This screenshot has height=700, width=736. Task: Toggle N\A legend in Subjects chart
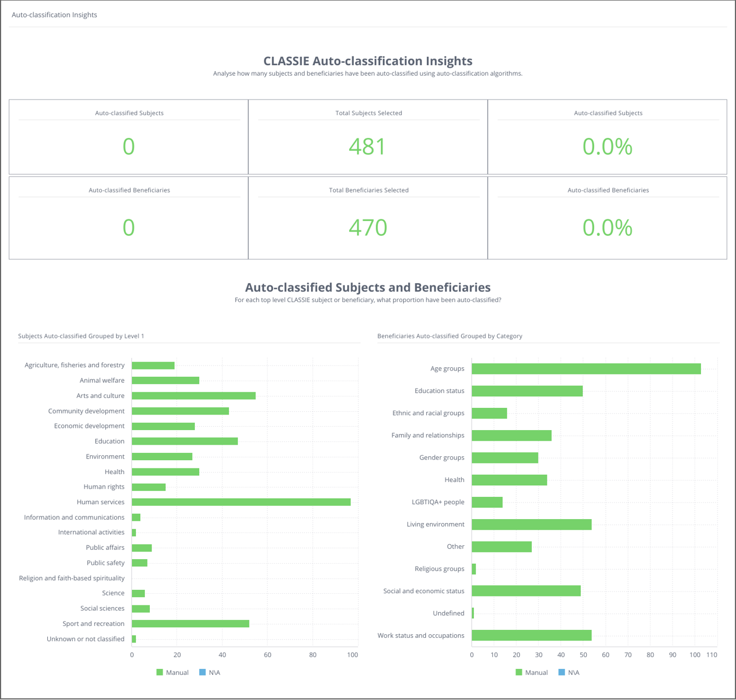tap(209, 673)
